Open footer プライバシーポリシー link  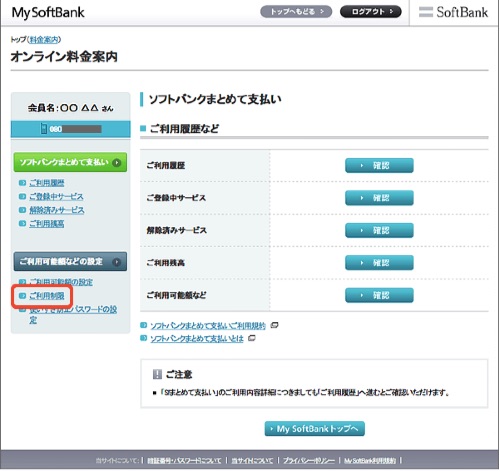309,461
